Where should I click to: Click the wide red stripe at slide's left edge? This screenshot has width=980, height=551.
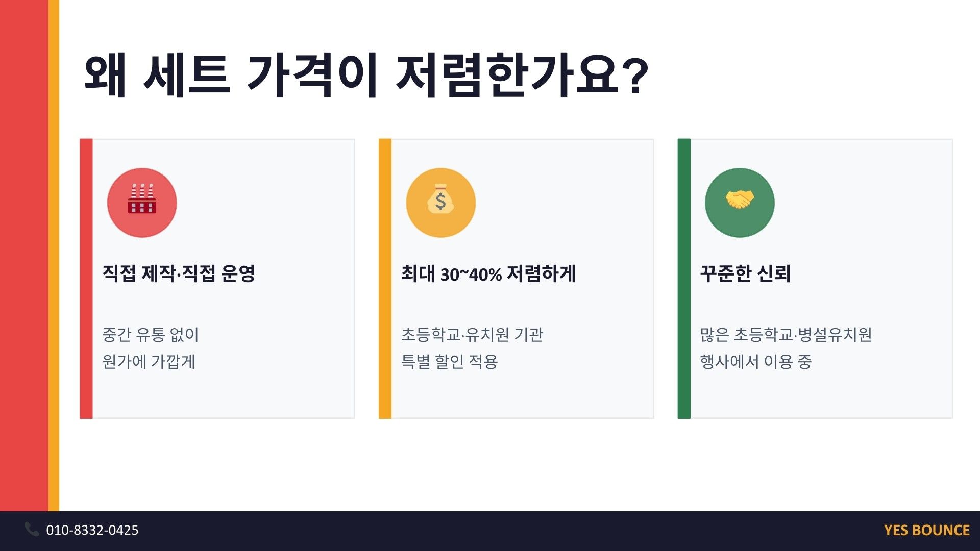[x=24, y=255]
